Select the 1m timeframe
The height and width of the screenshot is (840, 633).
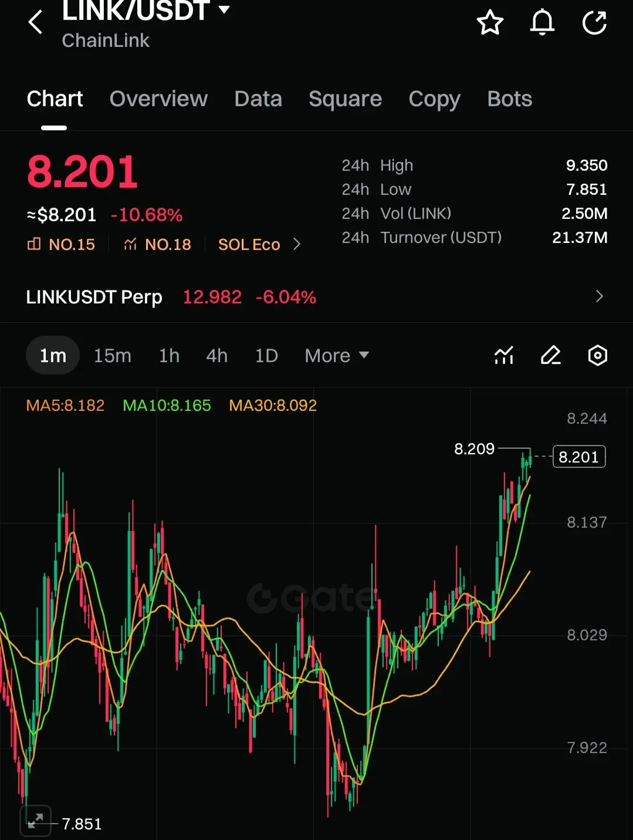click(53, 355)
